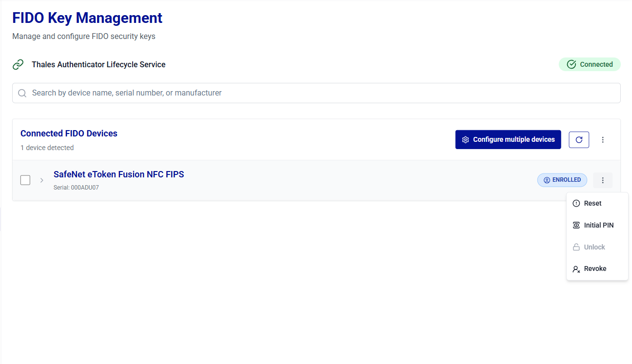632x364 pixels.
Task: Expand the SafeNet eToken Fusion NFC FIPS row
Action: [42, 180]
